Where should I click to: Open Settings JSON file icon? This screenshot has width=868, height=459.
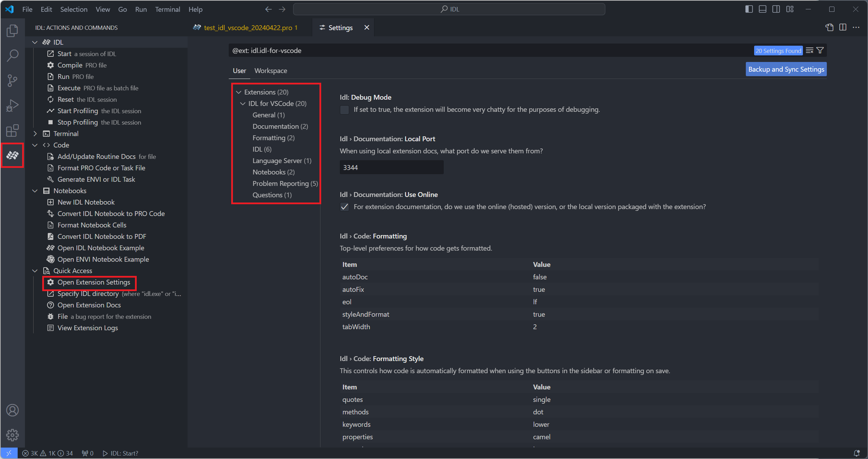coord(829,28)
